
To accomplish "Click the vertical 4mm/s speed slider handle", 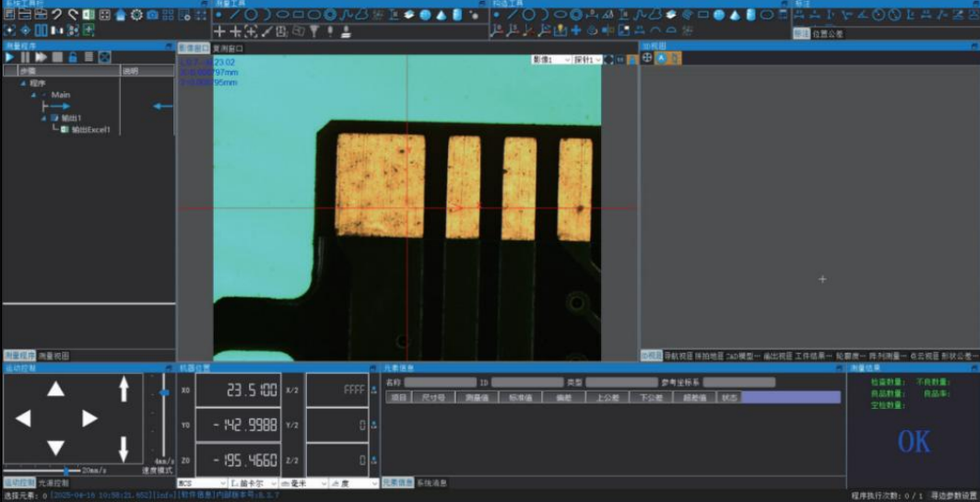I will pyautogui.click(x=164, y=392).
